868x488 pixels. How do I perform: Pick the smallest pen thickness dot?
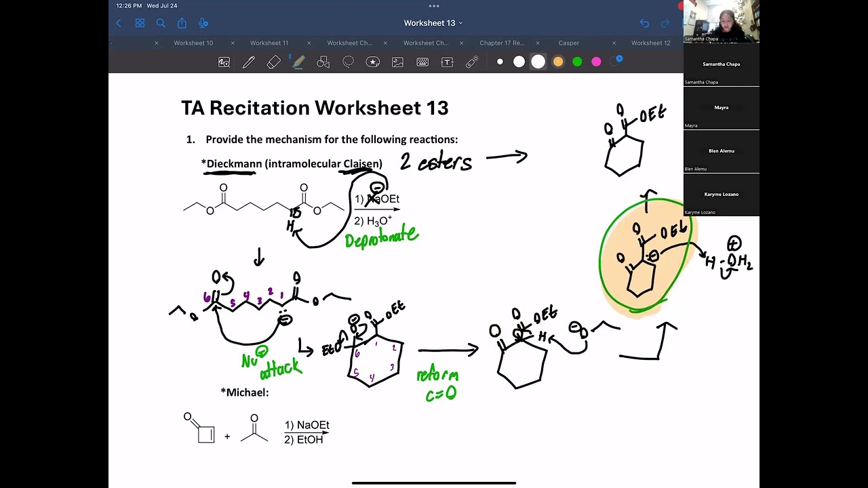[x=500, y=62]
